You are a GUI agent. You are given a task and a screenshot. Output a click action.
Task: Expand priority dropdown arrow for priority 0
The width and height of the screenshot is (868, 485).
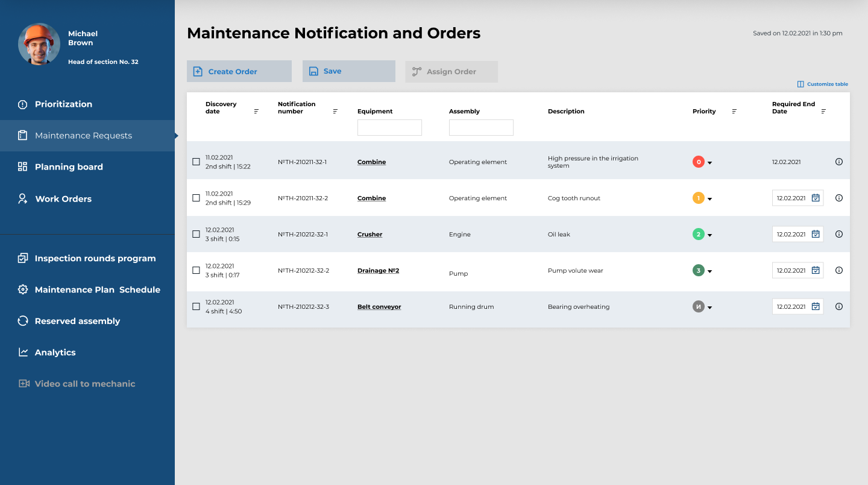[709, 163]
